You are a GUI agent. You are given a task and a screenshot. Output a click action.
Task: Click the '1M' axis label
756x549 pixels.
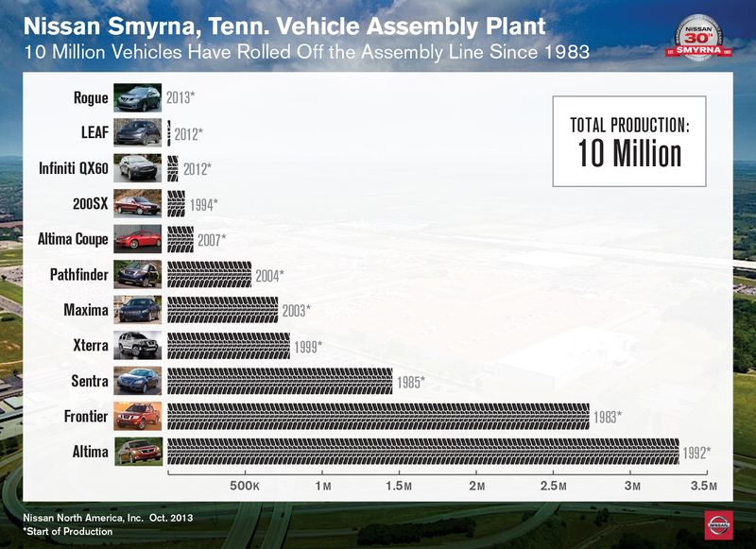point(323,486)
